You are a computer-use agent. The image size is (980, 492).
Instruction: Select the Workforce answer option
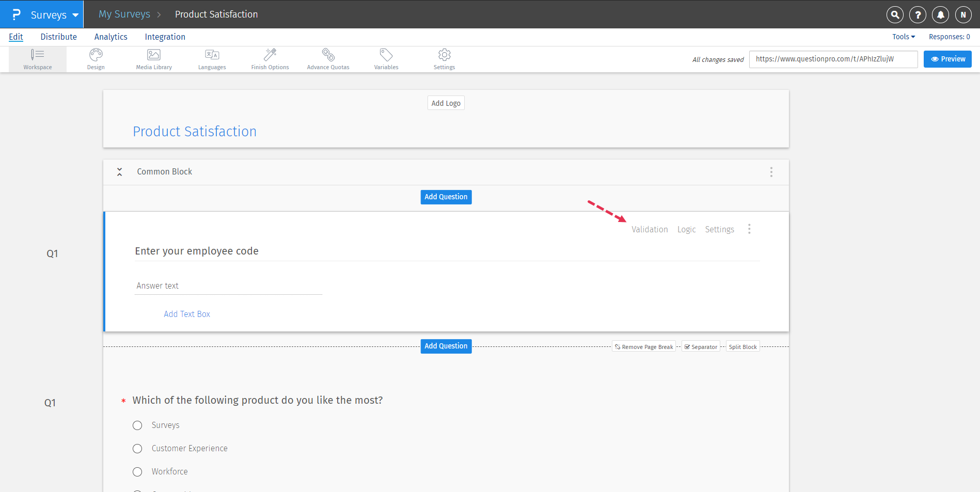[x=137, y=471]
